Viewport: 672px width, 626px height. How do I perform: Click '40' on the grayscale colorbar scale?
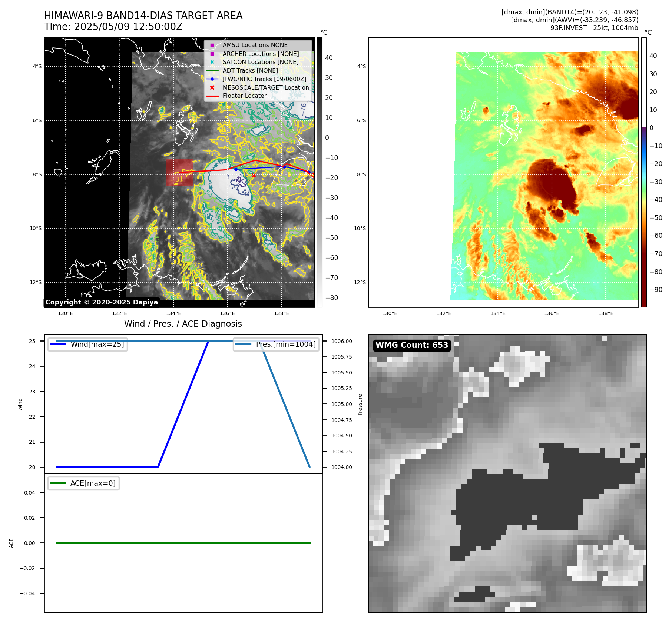pyautogui.click(x=329, y=58)
